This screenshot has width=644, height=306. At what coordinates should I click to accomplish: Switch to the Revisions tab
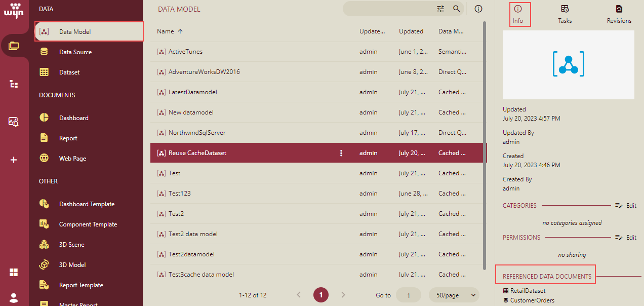[x=619, y=14]
